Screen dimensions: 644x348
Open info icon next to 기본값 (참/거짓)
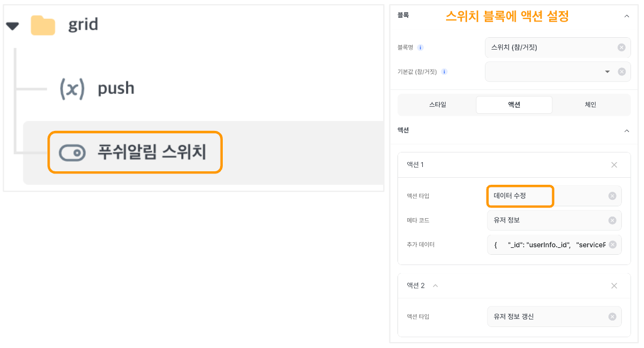(x=444, y=72)
